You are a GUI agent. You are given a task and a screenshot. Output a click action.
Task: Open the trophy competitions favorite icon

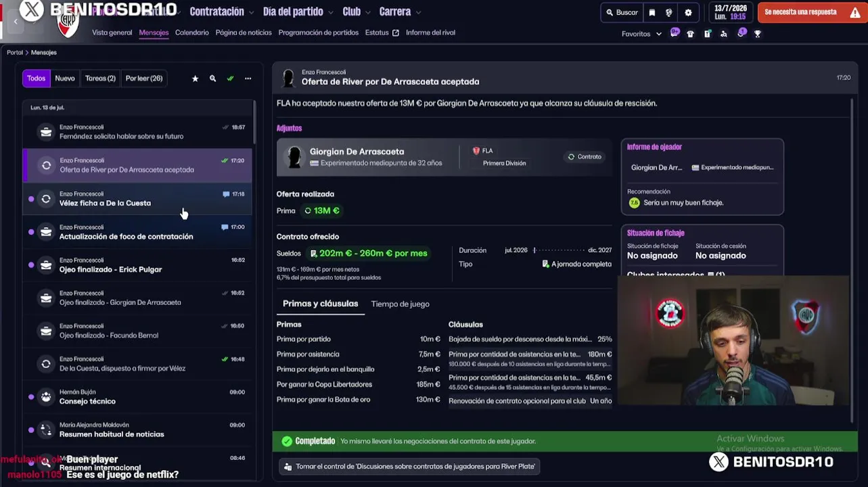[x=758, y=34]
